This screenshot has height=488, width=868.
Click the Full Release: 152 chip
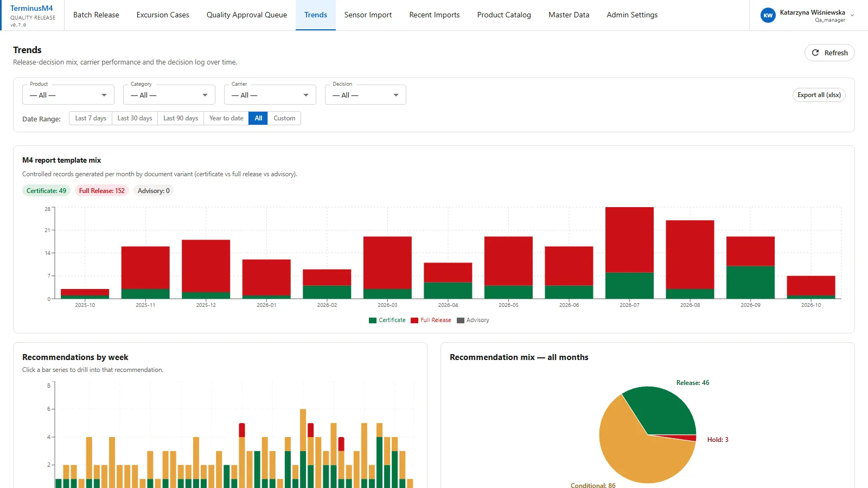pyautogui.click(x=102, y=191)
